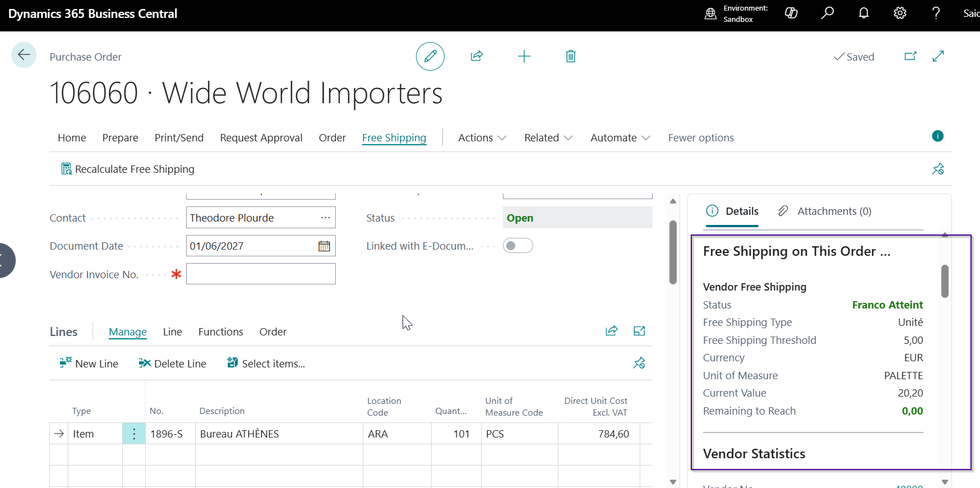Click the Open status field

[577, 218]
